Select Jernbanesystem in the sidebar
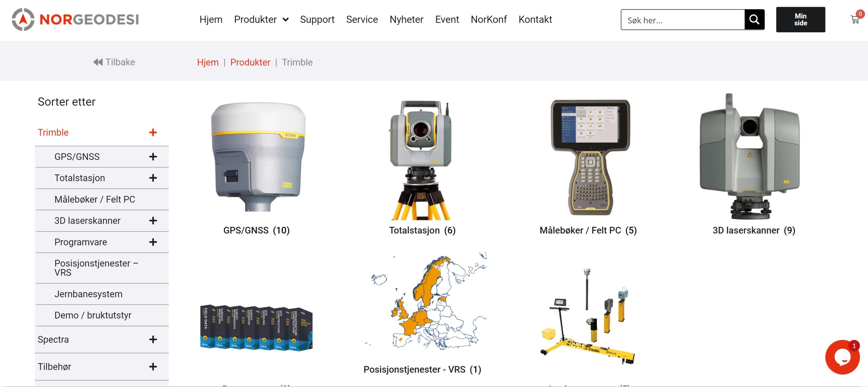 (88, 294)
